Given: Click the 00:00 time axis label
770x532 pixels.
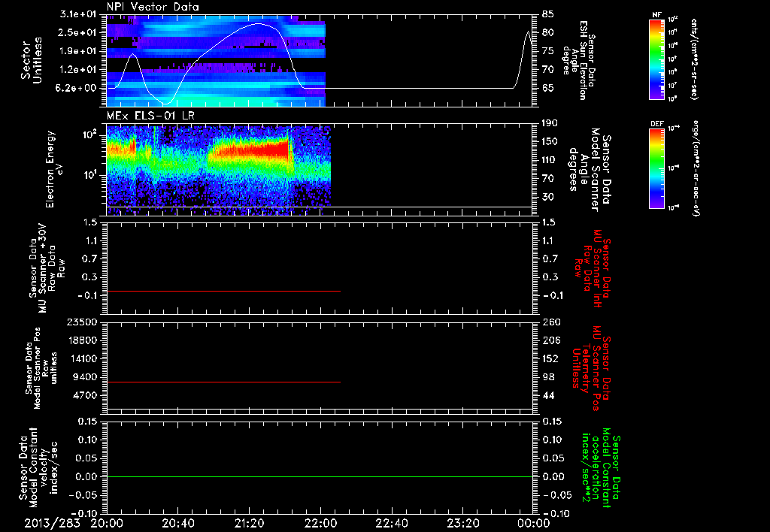Looking at the screenshot, I should (x=534, y=523).
